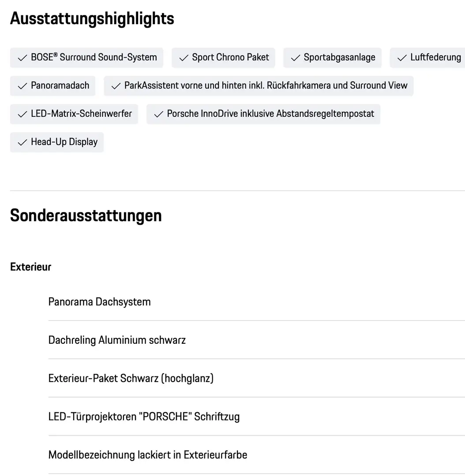Select the Panorama Dachsystem list entry
Viewport: 465px width, 476px height.
(x=99, y=302)
